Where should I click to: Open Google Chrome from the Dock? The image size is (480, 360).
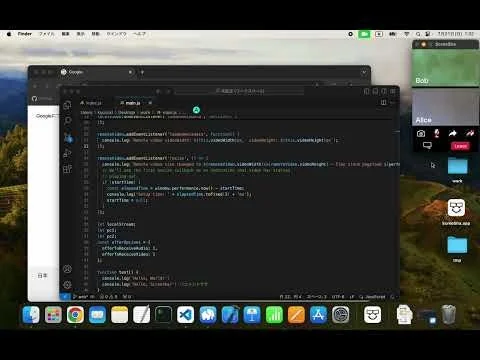pos(75,315)
